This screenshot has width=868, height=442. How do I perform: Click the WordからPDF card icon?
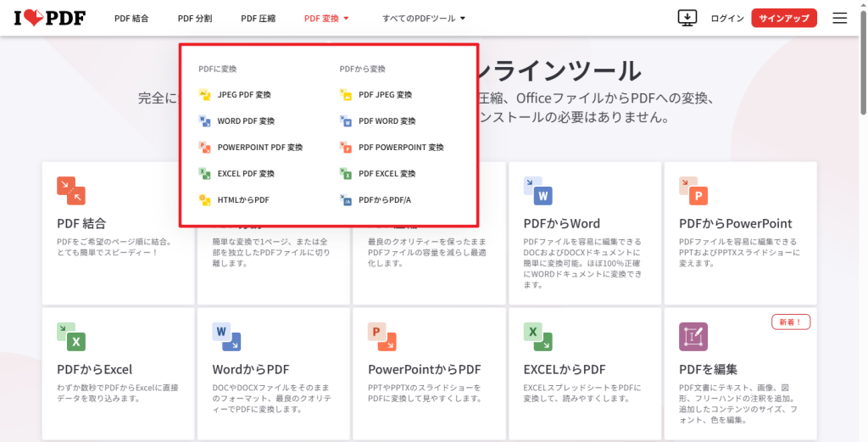tap(226, 337)
